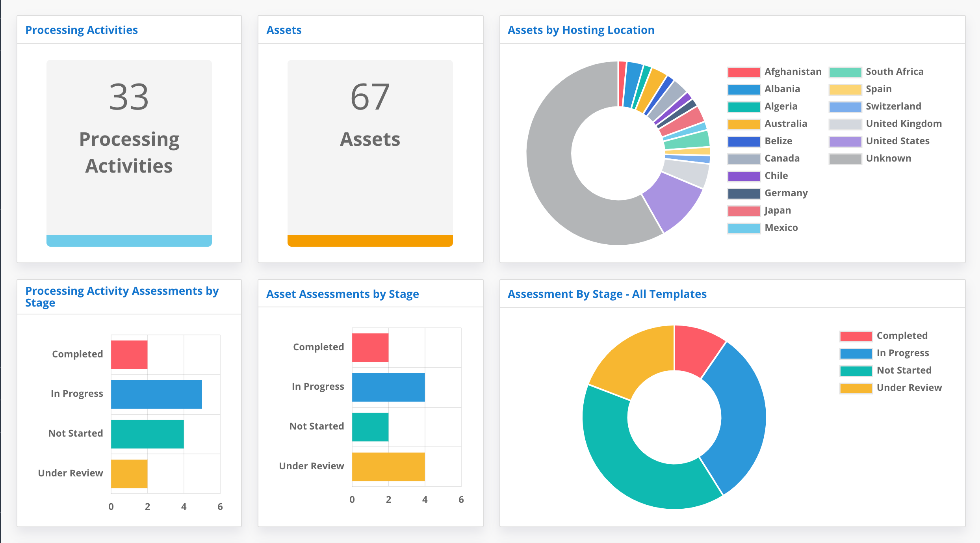Open the Assets widget title
980x543 pixels.
(284, 30)
